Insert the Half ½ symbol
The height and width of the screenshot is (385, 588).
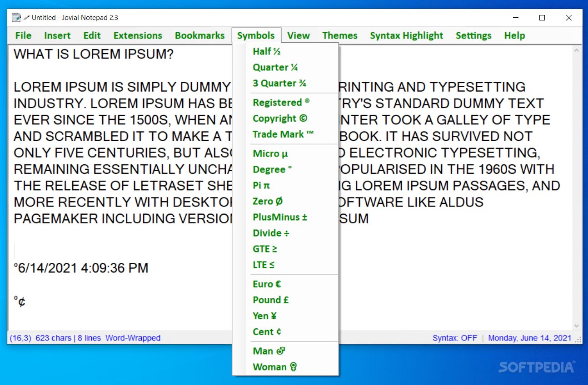click(x=285, y=51)
